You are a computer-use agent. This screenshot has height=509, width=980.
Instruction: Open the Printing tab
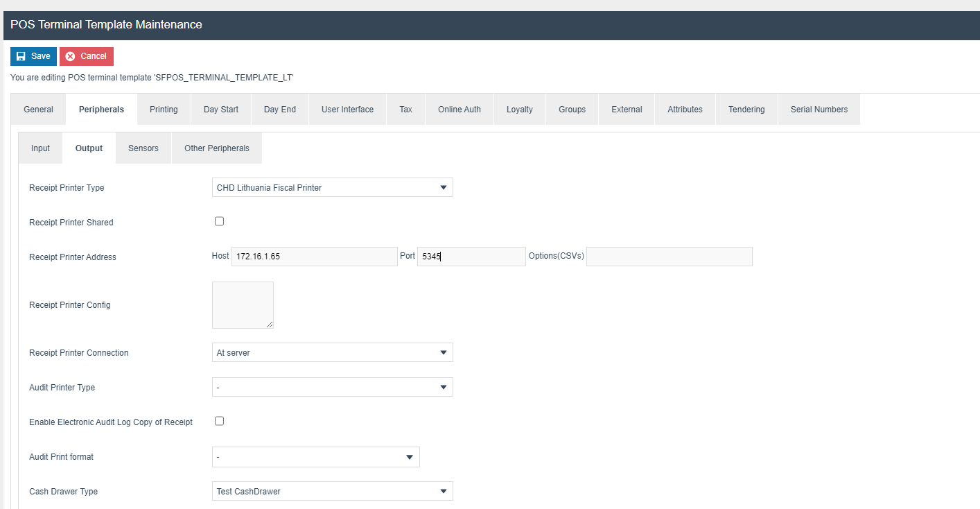(x=164, y=110)
